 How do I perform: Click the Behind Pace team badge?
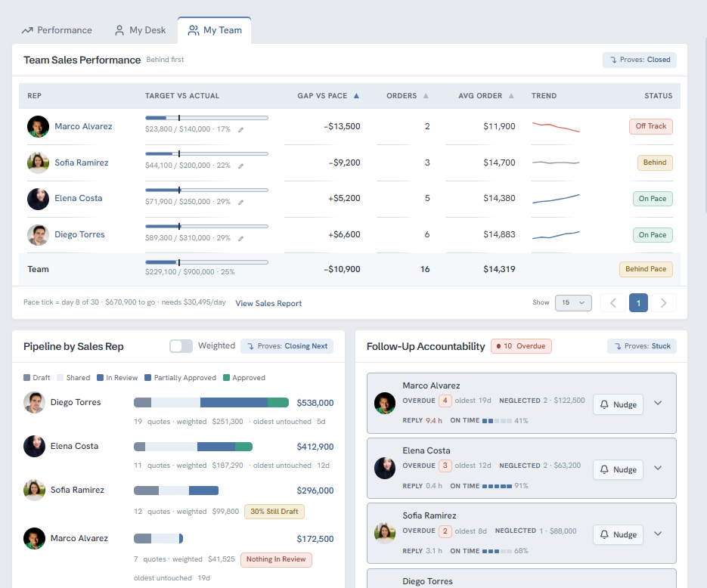tap(646, 269)
